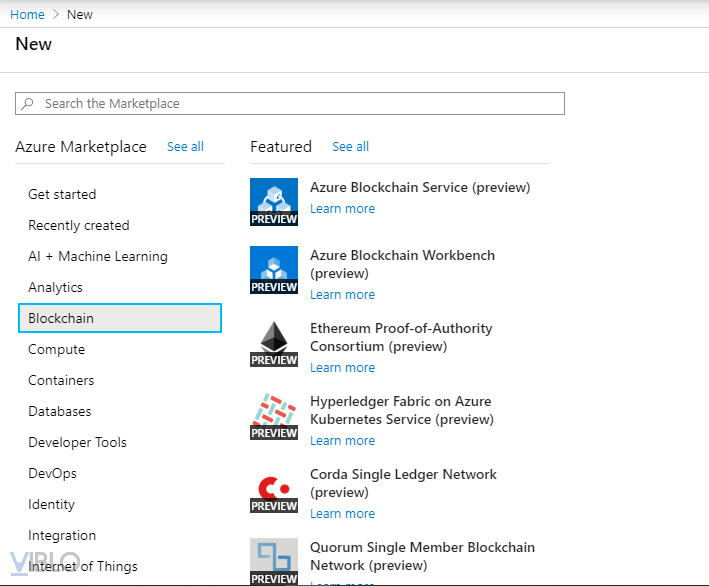Click the Azure Blockchain Workbench icon

(x=274, y=270)
